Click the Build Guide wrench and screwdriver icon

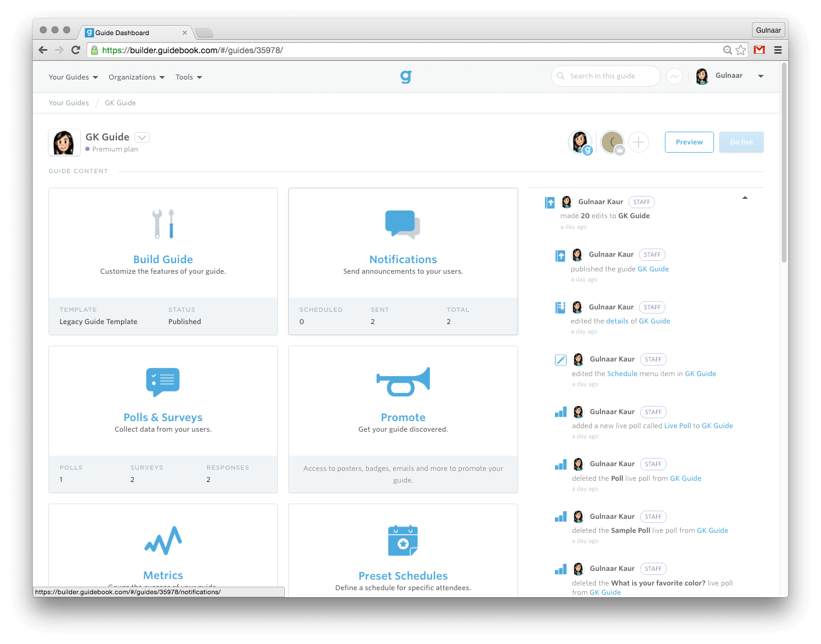163,224
